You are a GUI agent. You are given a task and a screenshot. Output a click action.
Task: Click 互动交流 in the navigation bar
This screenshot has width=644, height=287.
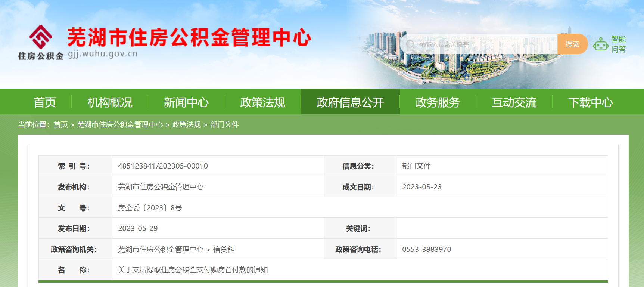(514, 102)
